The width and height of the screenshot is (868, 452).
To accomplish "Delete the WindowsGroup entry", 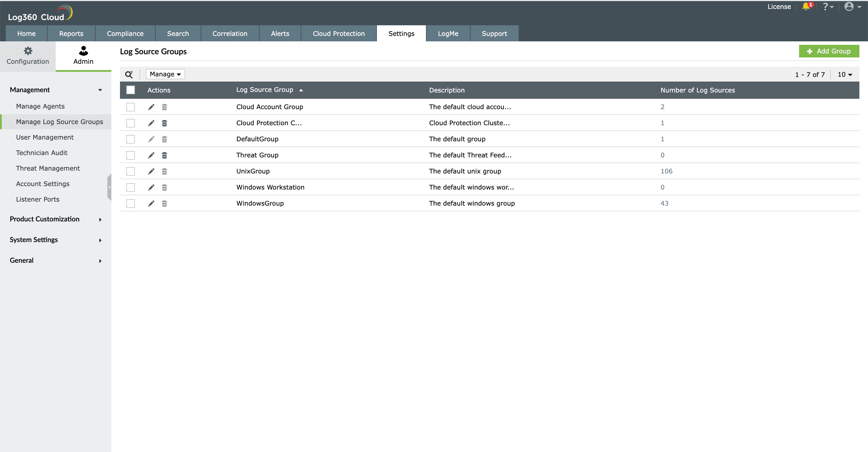I will click(164, 204).
